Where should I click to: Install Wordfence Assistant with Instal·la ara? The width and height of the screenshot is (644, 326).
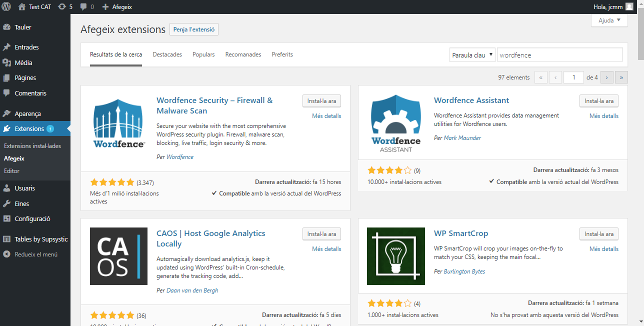pos(599,101)
